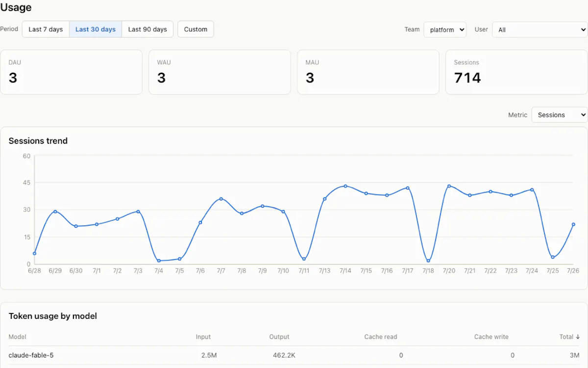Switch period to Last 90 days
The width and height of the screenshot is (588, 368).
click(x=147, y=29)
